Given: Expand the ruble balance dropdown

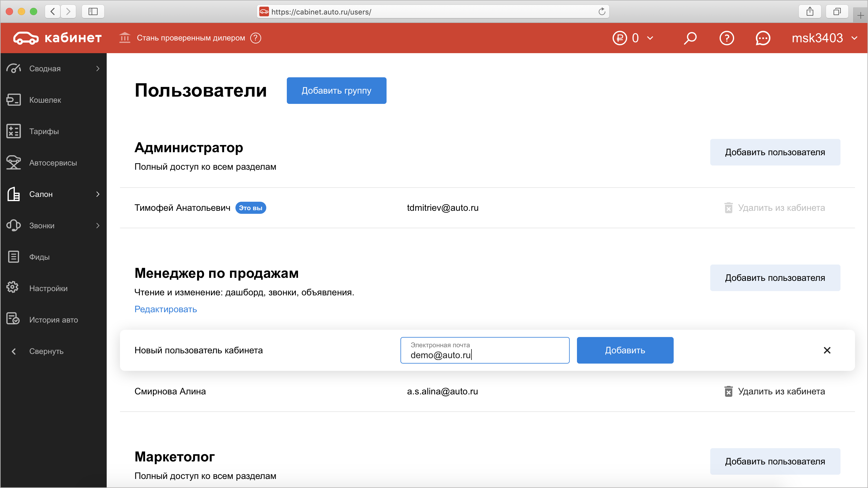Looking at the screenshot, I should pyautogui.click(x=650, y=38).
